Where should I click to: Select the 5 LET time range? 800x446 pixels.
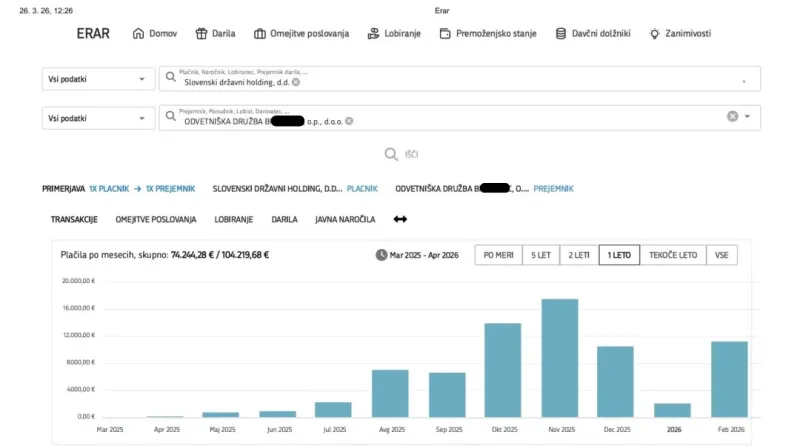541,255
